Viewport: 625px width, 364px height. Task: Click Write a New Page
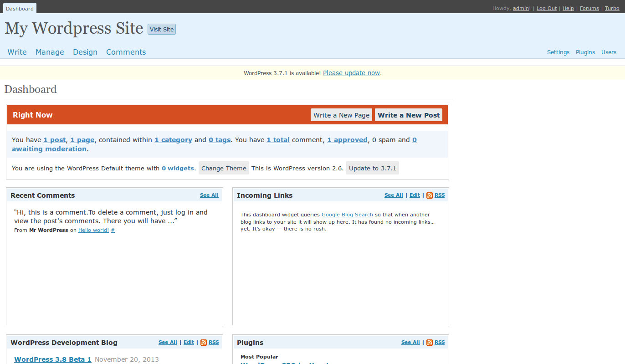342,115
